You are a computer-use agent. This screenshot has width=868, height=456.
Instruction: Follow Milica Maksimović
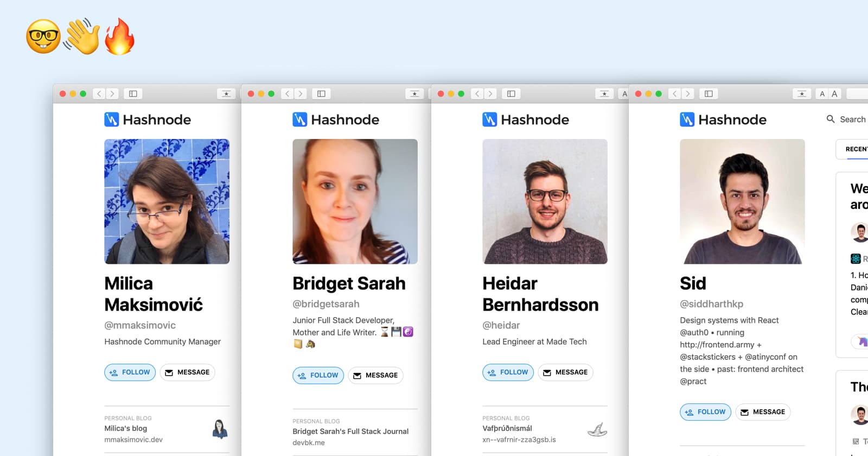[130, 372]
